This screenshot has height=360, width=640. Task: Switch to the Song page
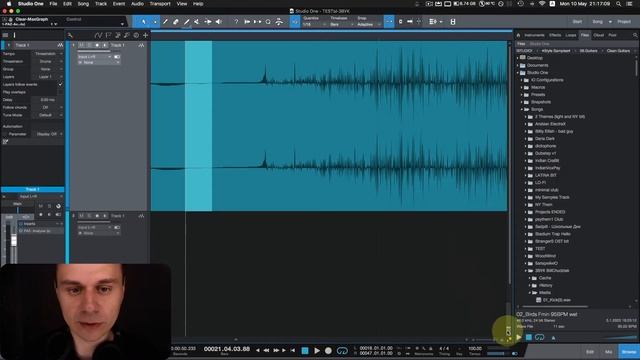598,22
